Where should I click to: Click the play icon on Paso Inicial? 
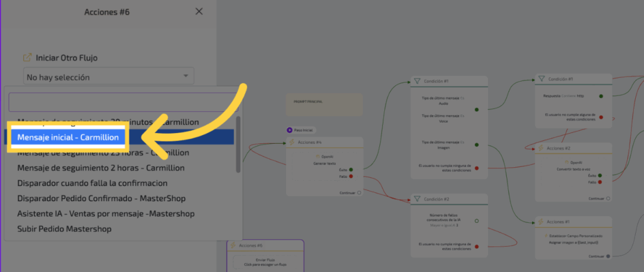289,130
